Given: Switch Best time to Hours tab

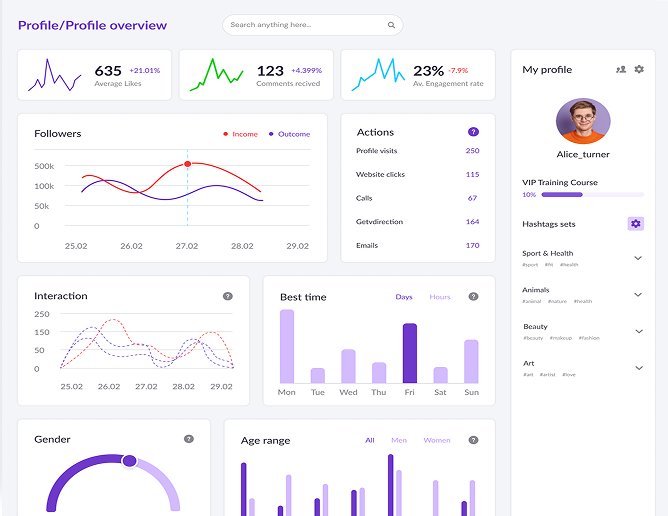Looking at the screenshot, I should (x=439, y=297).
